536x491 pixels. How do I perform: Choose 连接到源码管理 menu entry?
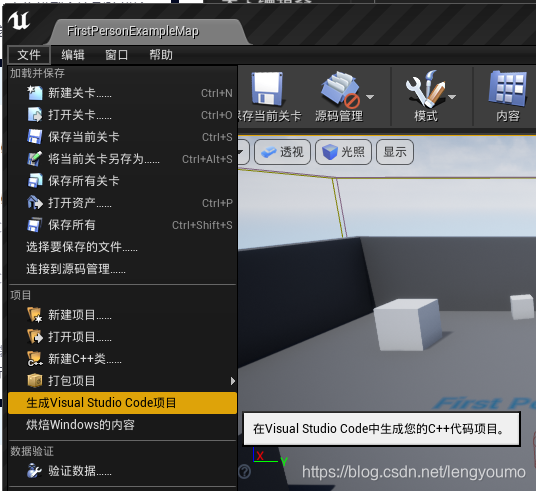coord(122,269)
